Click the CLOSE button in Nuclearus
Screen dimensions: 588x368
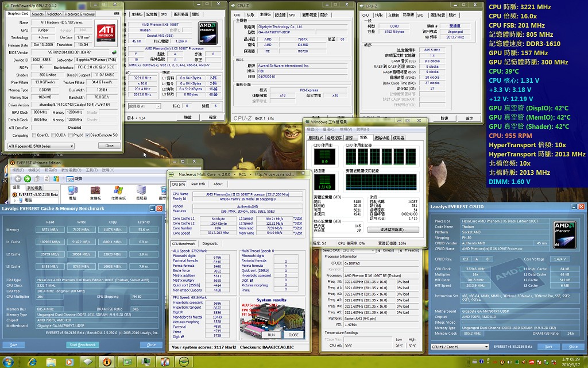click(x=293, y=335)
